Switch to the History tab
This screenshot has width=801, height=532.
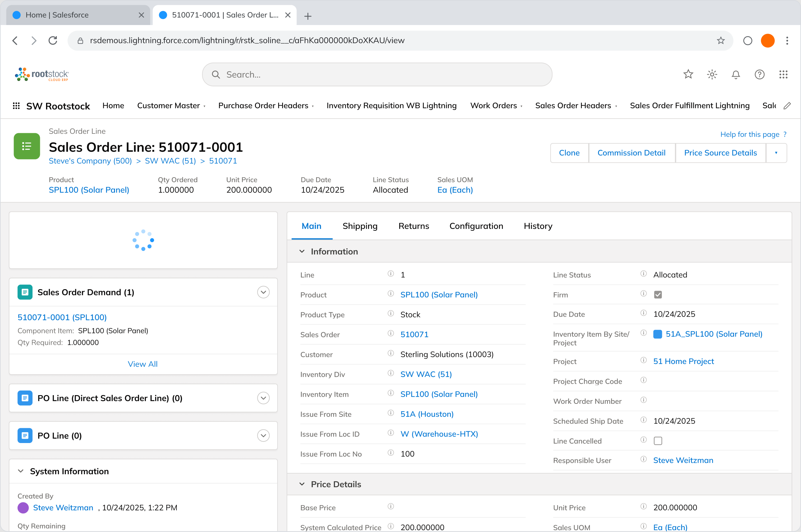538,226
